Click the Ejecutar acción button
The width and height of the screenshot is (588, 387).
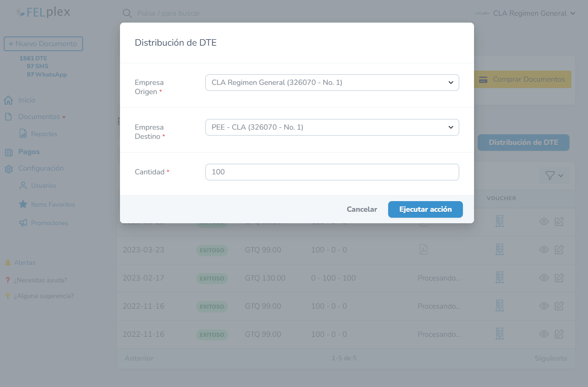425,209
